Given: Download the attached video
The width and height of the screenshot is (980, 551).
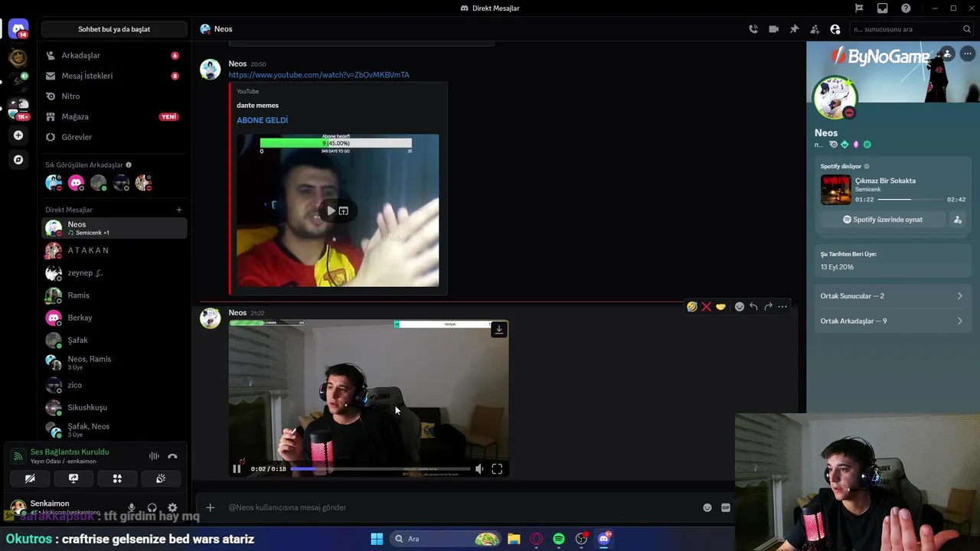Looking at the screenshot, I should pyautogui.click(x=498, y=330).
